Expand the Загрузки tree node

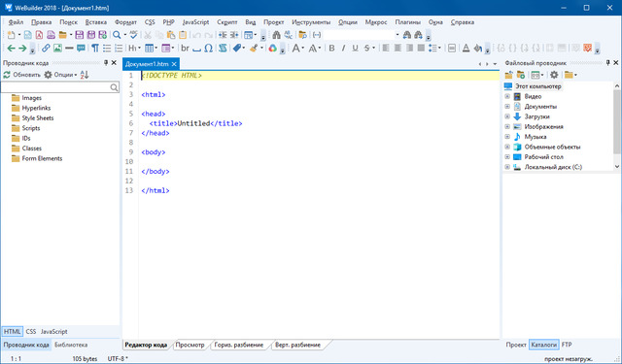[x=507, y=116]
